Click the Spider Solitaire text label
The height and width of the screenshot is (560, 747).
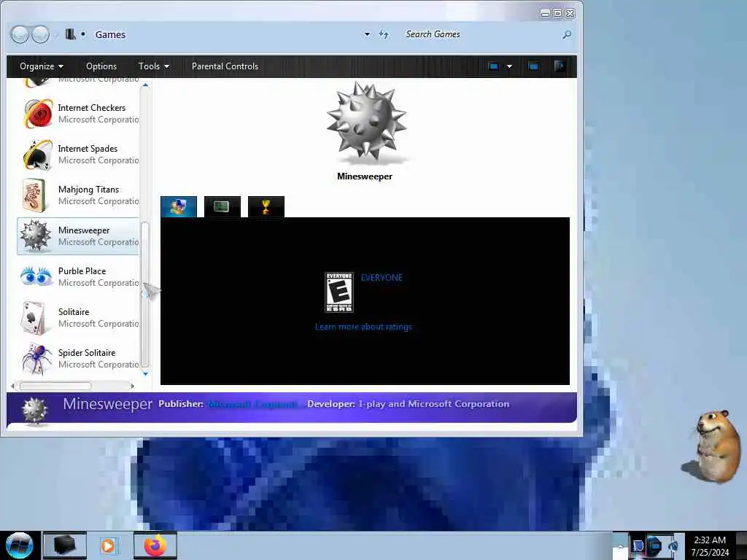[87, 353]
